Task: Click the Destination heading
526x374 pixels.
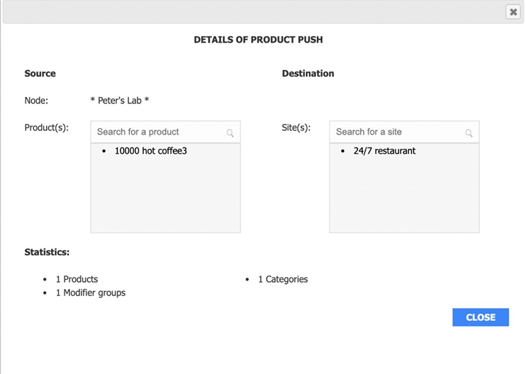Action: (308, 73)
